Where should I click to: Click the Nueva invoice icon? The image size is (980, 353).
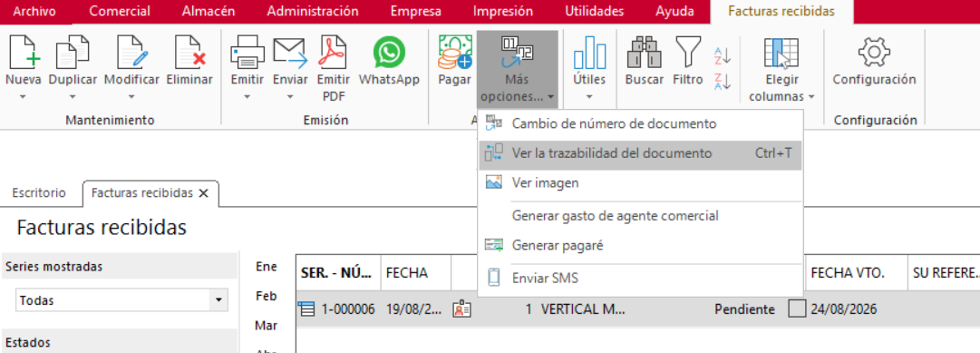pyautogui.click(x=24, y=52)
